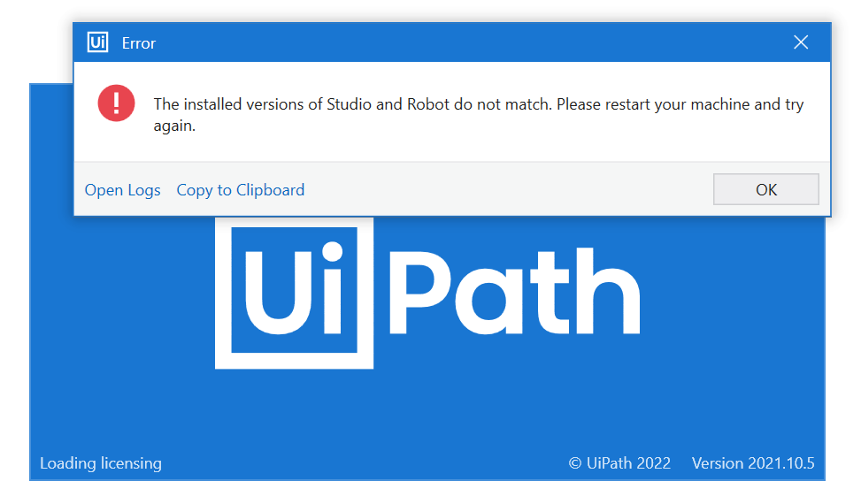The height and width of the screenshot is (504, 861).
Task: Copy error details via Copy to Clipboard
Action: pyautogui.click(x=241, y=190)
